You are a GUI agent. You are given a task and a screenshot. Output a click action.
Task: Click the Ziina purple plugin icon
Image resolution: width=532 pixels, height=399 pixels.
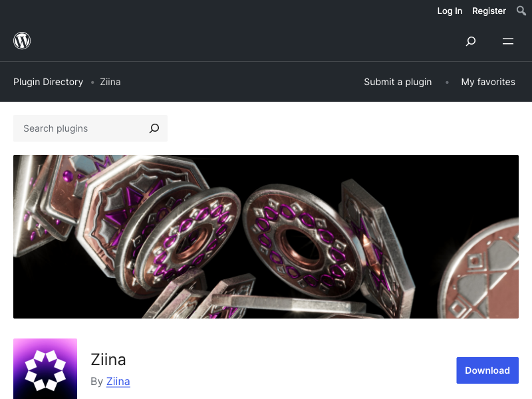(45, 369)
